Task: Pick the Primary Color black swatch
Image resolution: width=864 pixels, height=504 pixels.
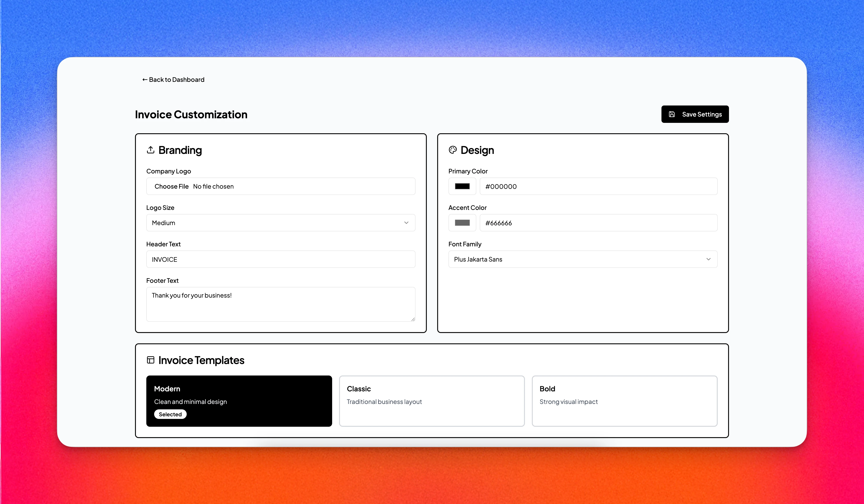Action: (x=462, y=186)
